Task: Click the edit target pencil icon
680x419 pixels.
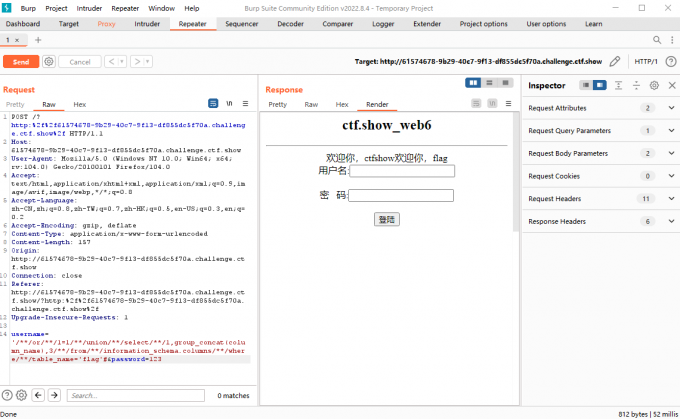Action: tap(615, 61)
